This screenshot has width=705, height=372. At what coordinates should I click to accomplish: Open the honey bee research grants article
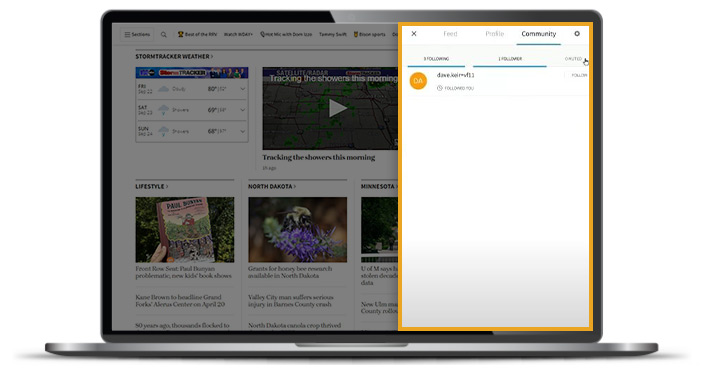(x=290, y=272)
